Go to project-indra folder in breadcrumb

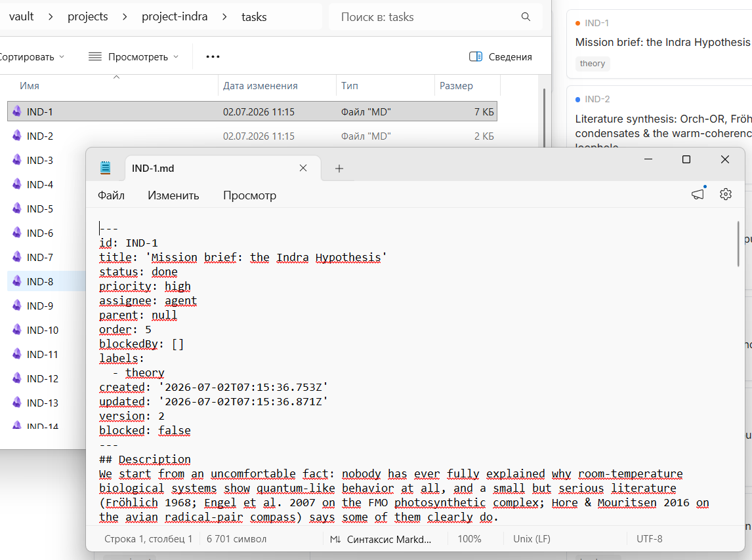point(175,17)
